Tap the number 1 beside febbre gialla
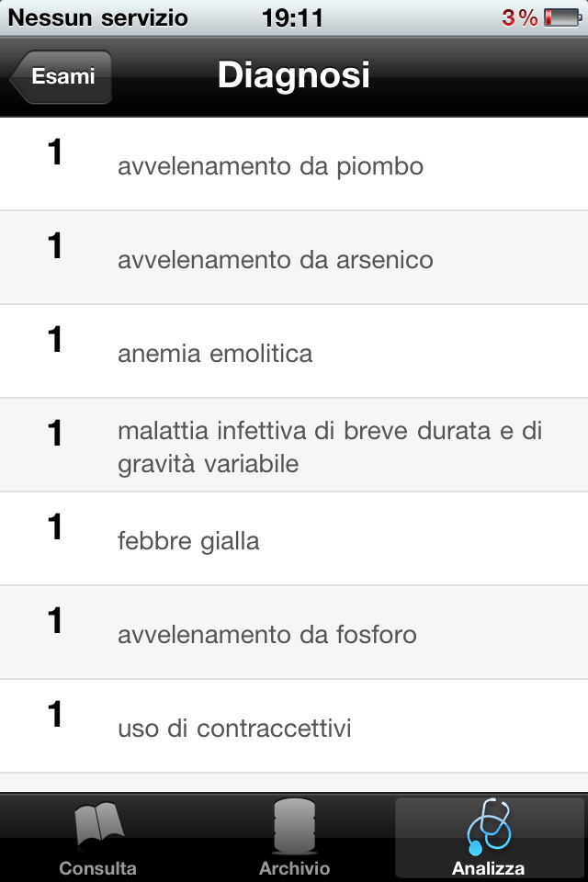 54,527
